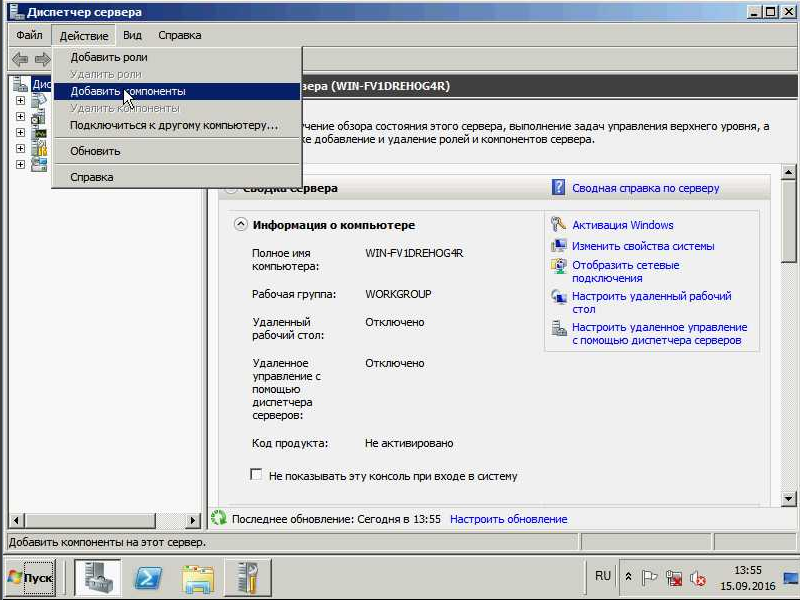Click icon next to Изменить свойства системы
This screenshot has height=600, width=800.
(x=558, y=245)
